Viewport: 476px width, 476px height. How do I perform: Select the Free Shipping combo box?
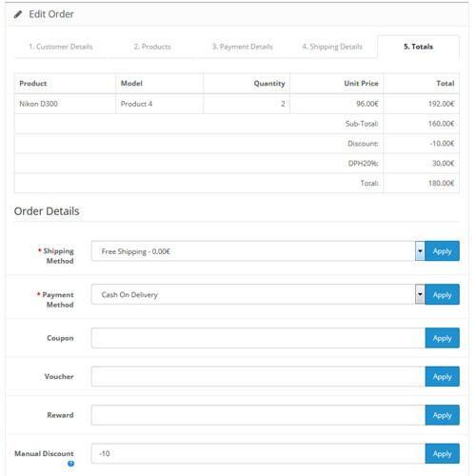pyautogui.click(x=258, y=251)
